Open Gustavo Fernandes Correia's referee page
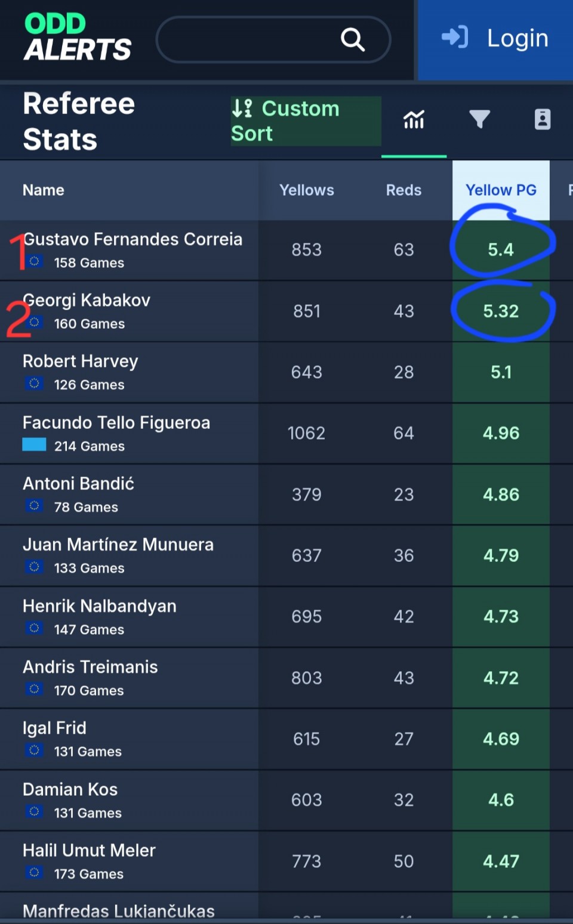573x924 pixels. tap(133, 239)
